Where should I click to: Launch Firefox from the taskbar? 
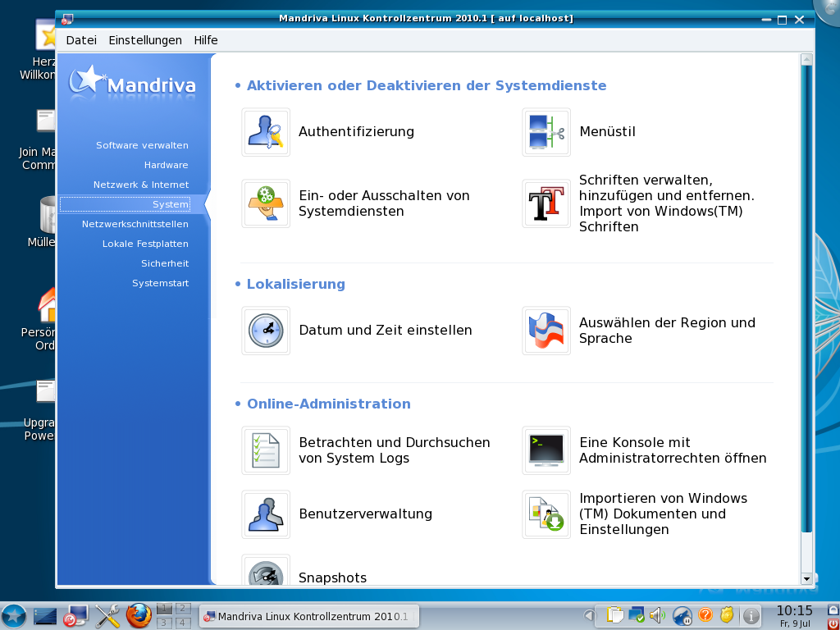[139, 615]
